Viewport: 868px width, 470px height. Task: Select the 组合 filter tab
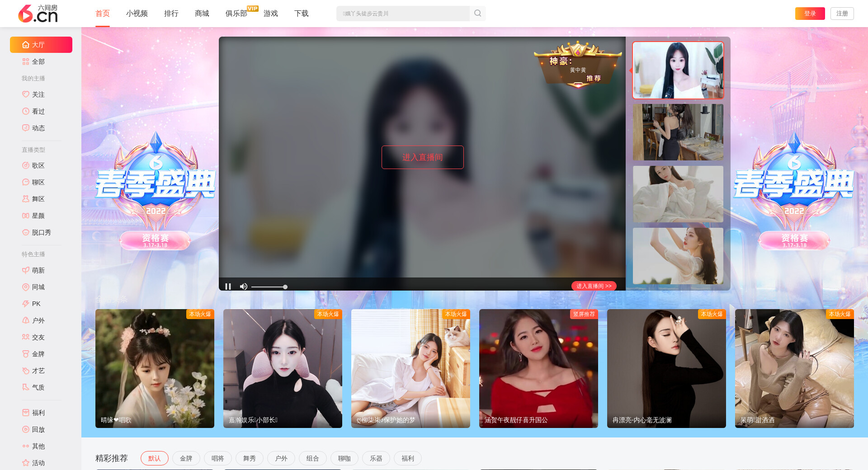pos(313,458)
